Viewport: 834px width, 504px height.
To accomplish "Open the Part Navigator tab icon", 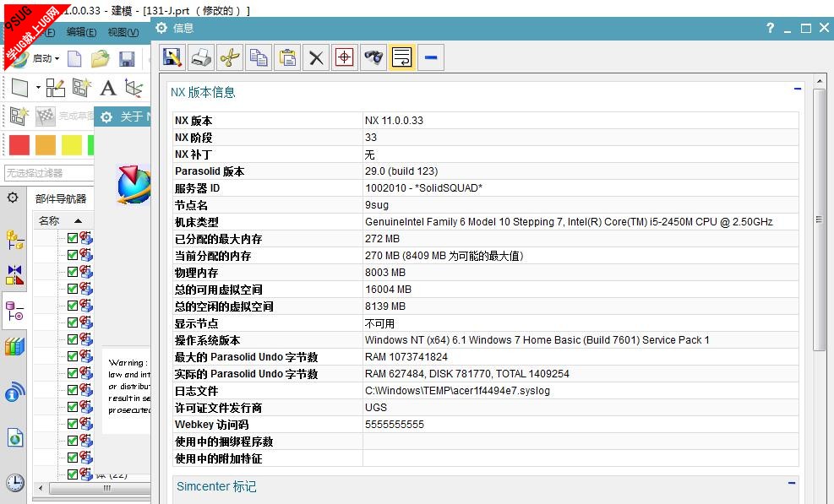I will 14,311.
